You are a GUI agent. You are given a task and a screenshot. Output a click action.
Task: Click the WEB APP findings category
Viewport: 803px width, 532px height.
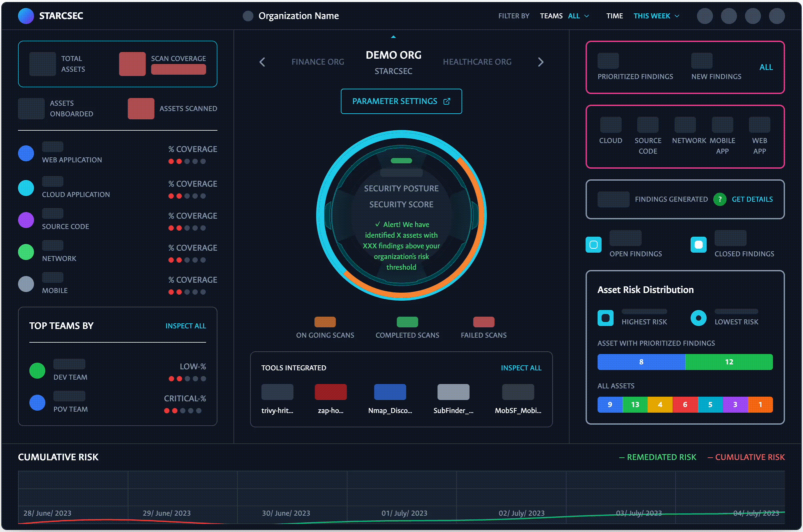pyautogui.click(x=760, y=136)
